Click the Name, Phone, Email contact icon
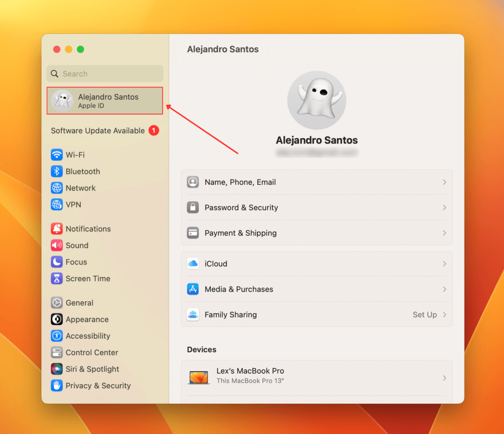 point(193,182)
